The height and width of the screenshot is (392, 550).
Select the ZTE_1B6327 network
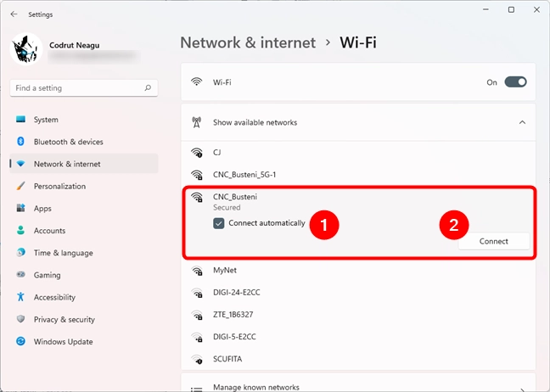point(358,315)
